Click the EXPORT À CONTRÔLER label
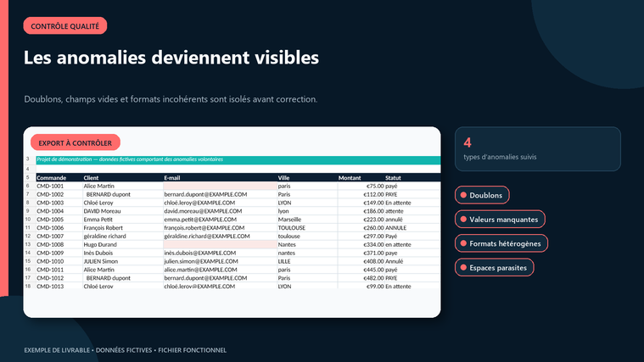 point(76,142)
